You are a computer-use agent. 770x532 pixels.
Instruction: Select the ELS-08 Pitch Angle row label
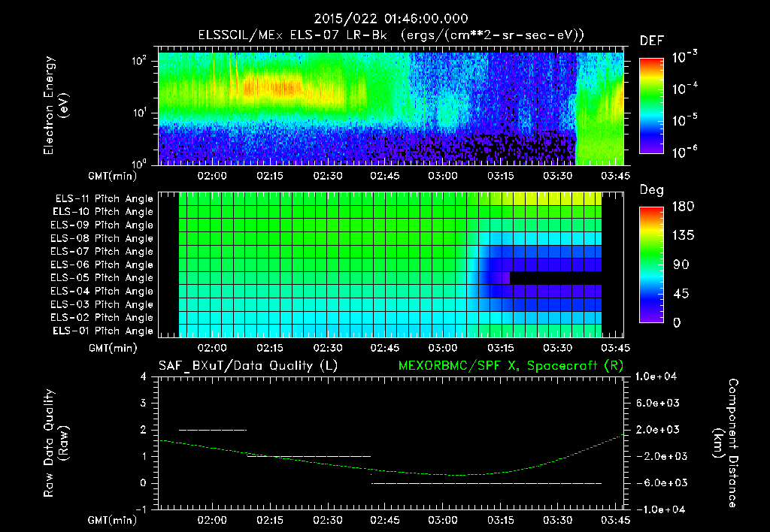[x=102, y=238]
